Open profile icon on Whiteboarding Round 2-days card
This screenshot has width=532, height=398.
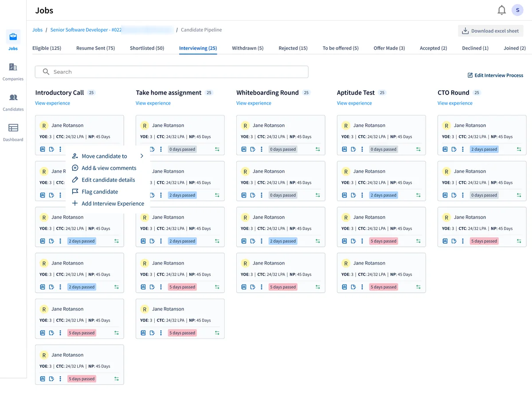pyautogui.click(x=244, y=241)
